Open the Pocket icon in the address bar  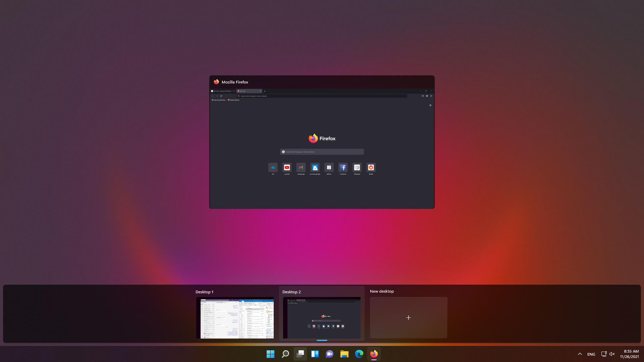[423, 96]
